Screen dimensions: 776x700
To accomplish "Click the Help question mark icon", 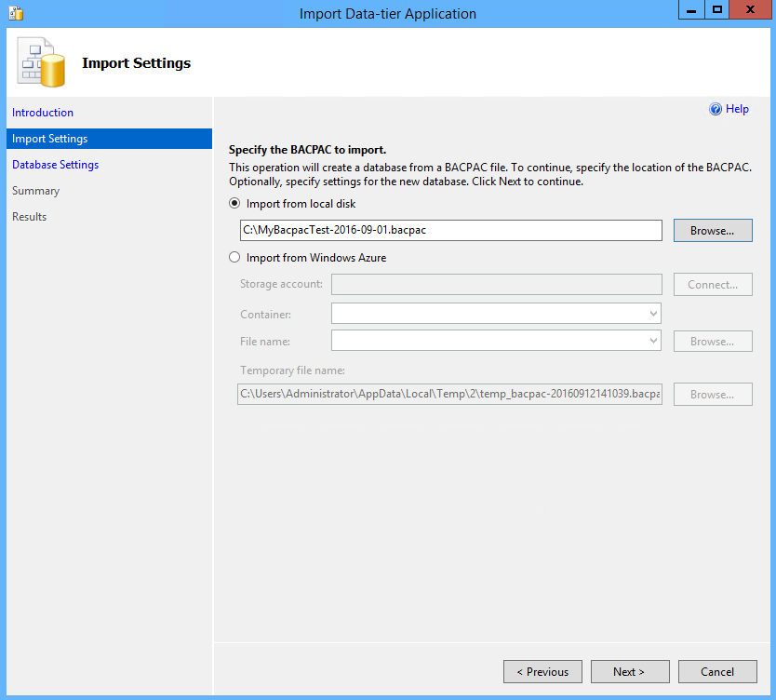I will (716, 109).
